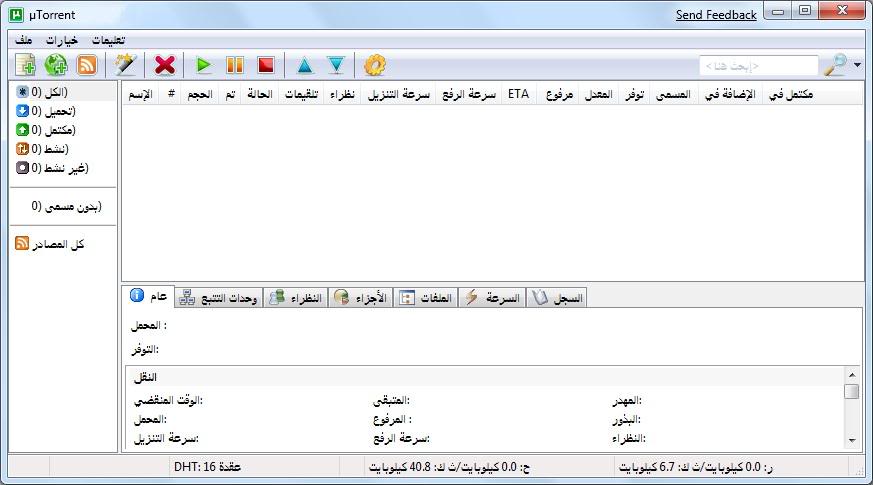
Task: Click the النقل transfer section header
Action: (145, 378)
